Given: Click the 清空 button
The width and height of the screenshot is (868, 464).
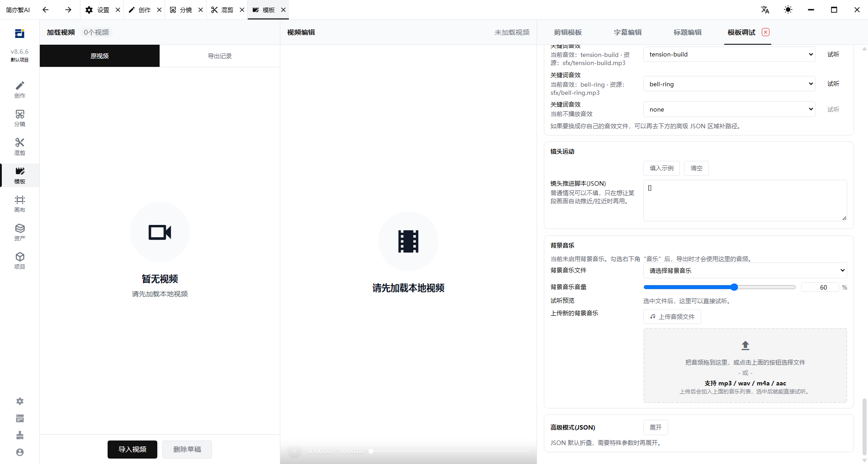Looking at the screenshot, I should tap(696, 168).
